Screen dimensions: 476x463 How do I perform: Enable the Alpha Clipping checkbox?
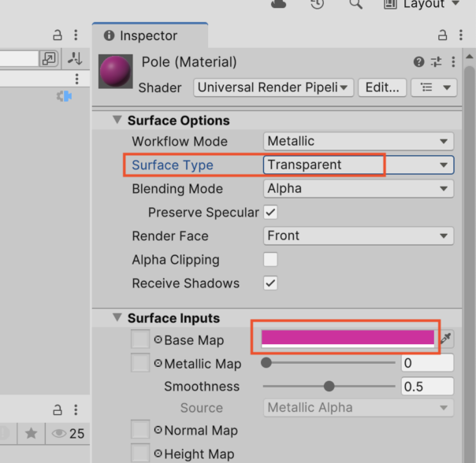[270, 260]
